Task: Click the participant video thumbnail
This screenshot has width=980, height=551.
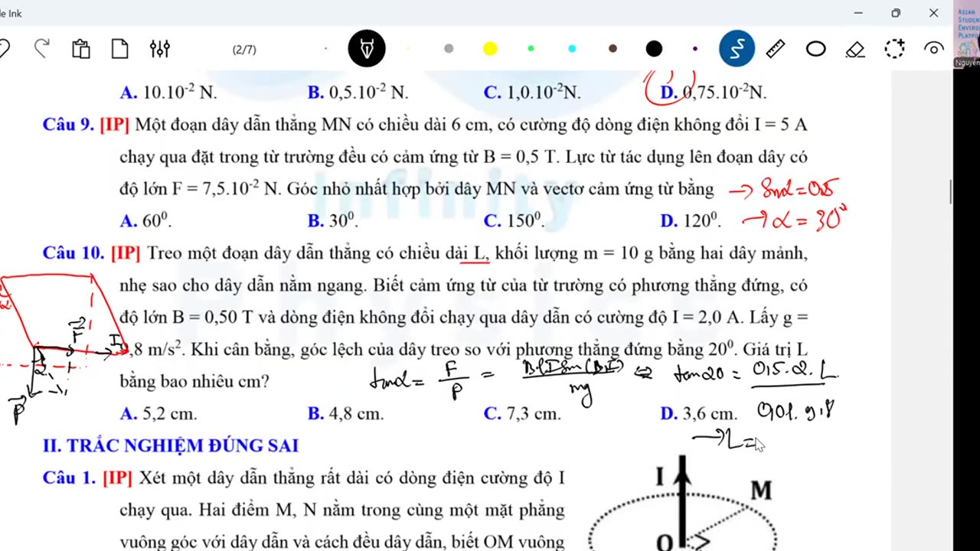Action: (967, 34)
